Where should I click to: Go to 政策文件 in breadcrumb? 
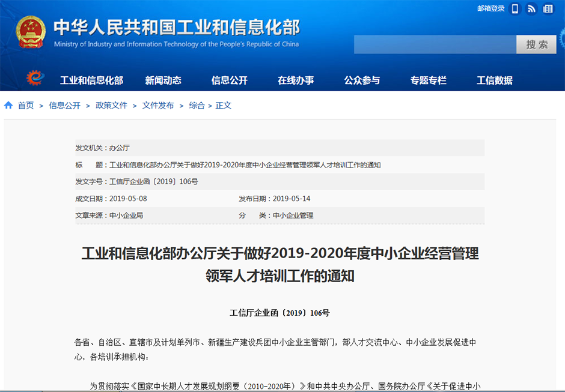(x=111, y=106)
